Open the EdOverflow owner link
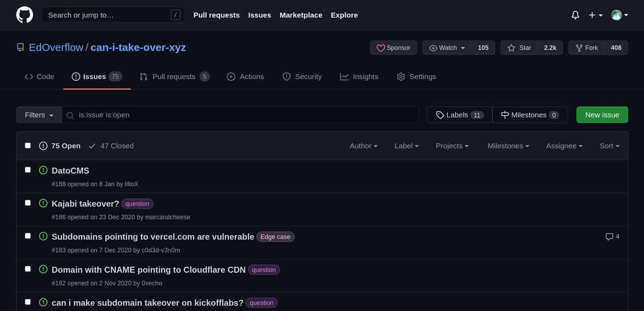This screenshot has height=311, width=644. pos(56,48)
